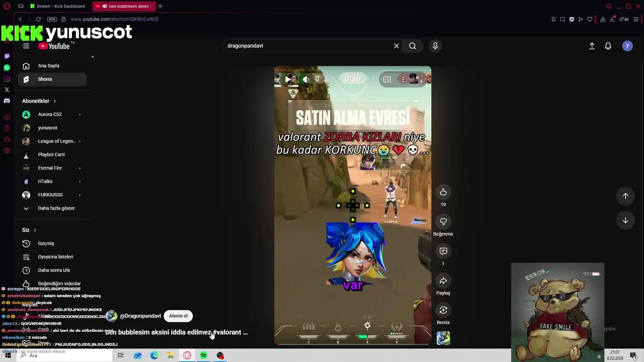
Task: Open the Twitch sidebar icon
Action: (7, 56)
